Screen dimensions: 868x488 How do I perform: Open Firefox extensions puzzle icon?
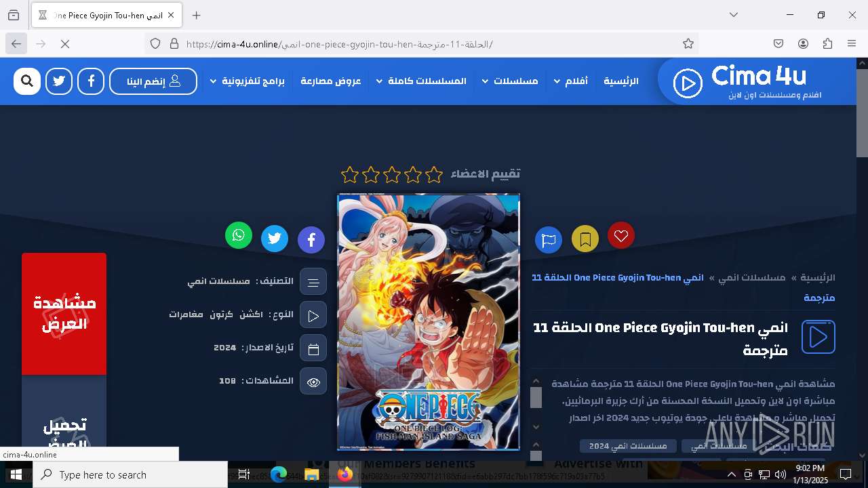click(827, 44)
